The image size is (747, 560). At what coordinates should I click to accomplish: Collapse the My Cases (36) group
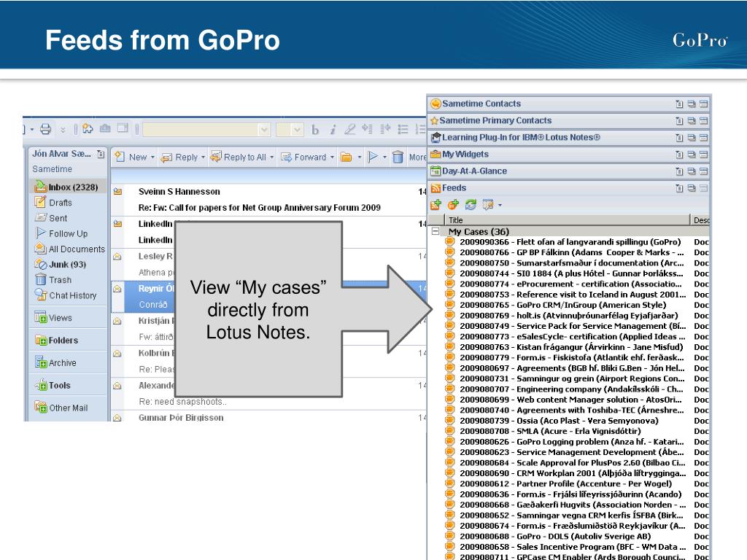click(435, 231)
